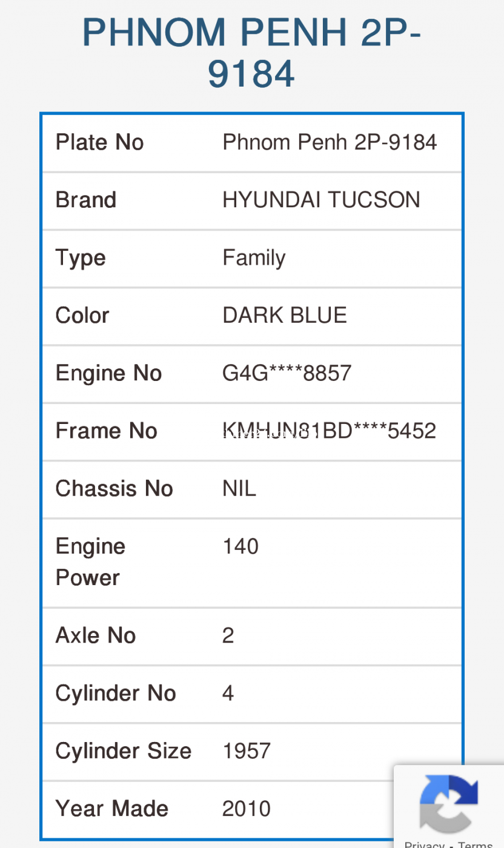Click the HYUNDAI TUCSON brand value
Screen dimensions: 504x848
tap(321, 200)
